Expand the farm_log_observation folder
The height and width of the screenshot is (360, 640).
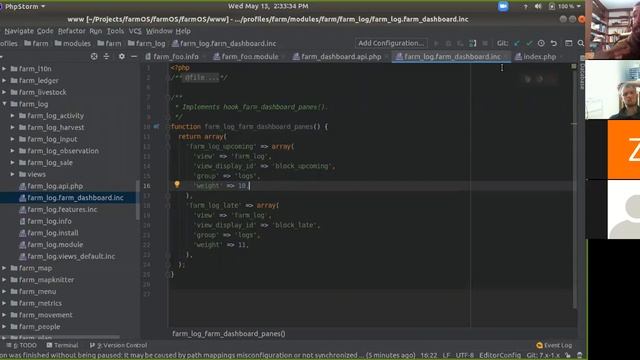[13, 151]
